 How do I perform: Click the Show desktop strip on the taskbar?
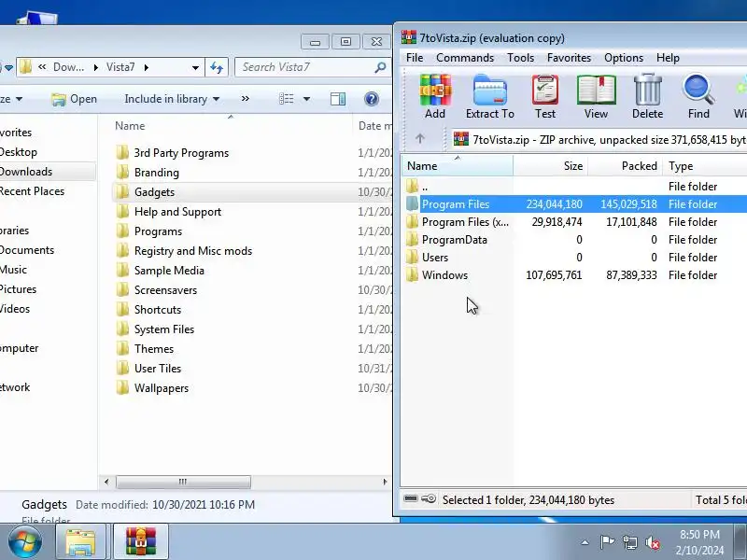[740, 541]
